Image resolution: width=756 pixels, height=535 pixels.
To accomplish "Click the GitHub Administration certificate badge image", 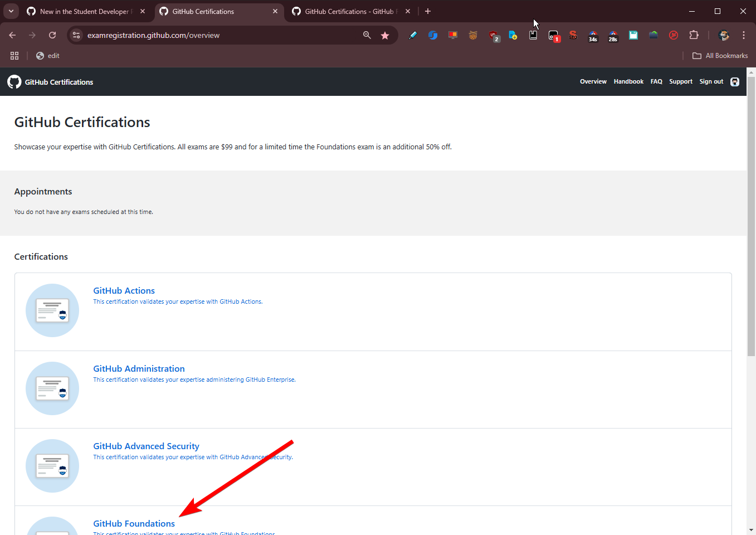I will click(52, 388).
